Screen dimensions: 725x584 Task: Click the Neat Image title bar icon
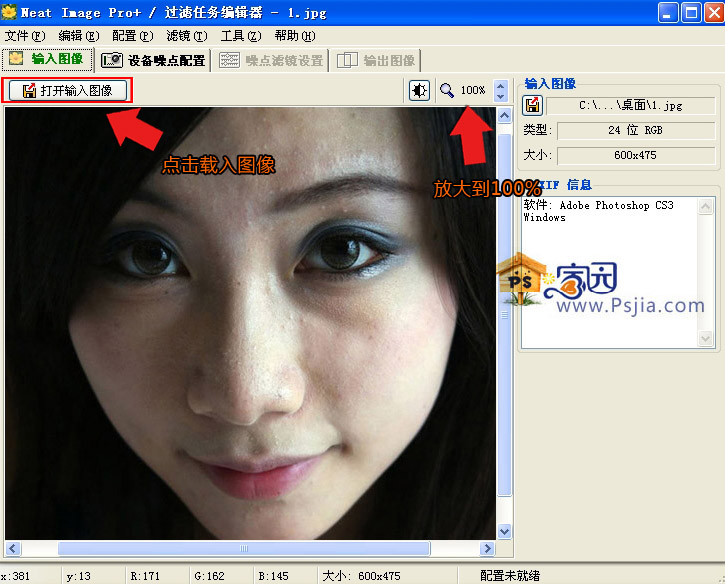(10, 13)
